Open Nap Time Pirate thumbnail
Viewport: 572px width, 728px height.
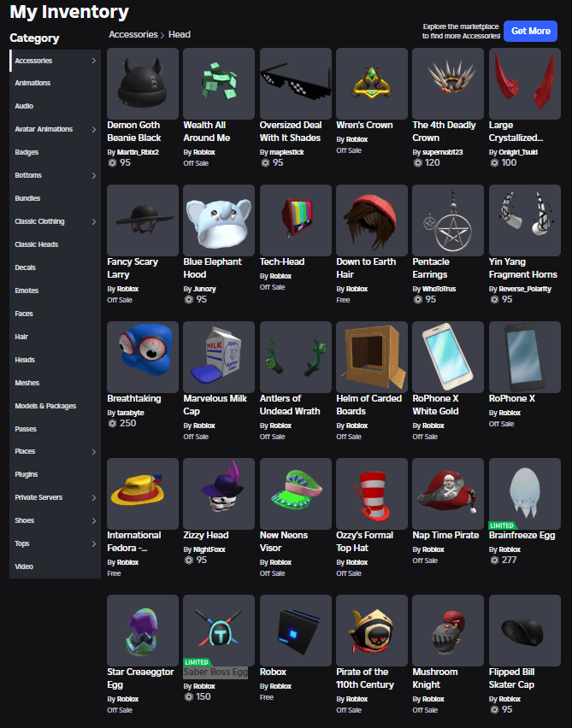(448, 494)
